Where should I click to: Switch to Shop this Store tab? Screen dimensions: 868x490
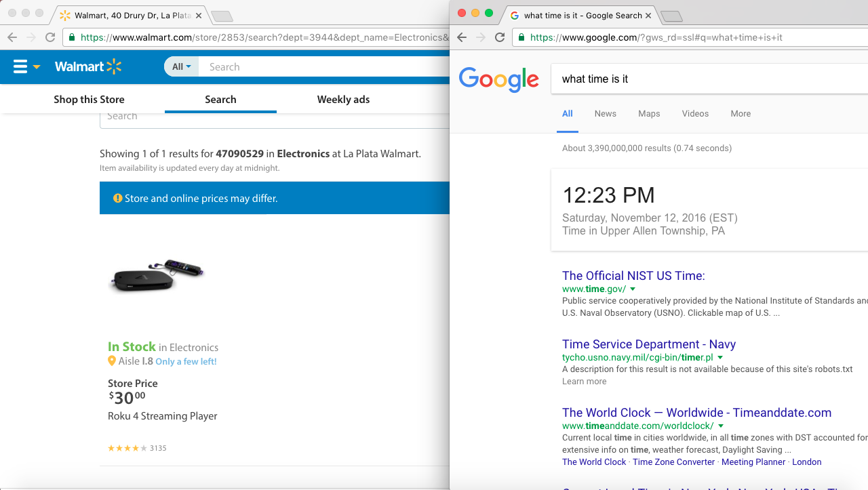tap(89, 100)
